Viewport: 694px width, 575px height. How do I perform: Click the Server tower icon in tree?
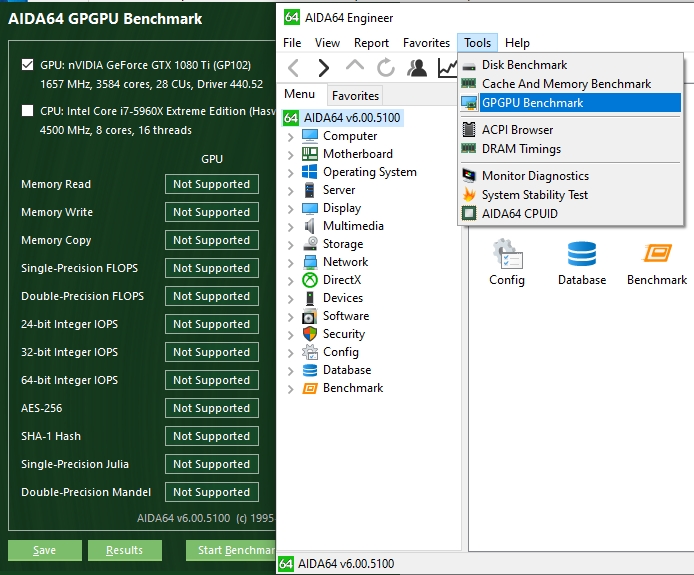click(309, 190)
